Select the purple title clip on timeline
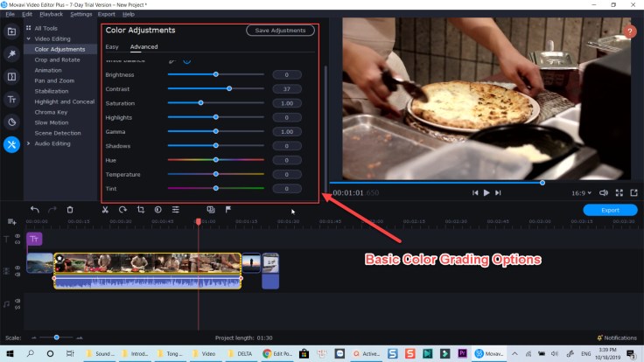Viewport: 644px width, 362px height. point(34,239)
